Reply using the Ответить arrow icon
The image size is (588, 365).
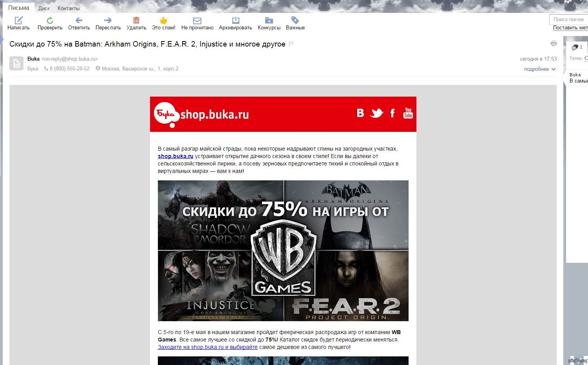pyautogui.click(x=79, y=20)
